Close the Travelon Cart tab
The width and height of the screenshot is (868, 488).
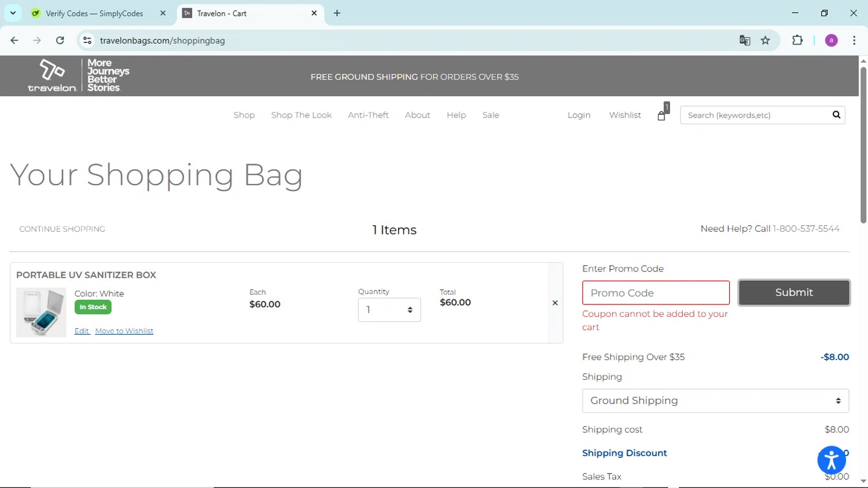(314, 13)
